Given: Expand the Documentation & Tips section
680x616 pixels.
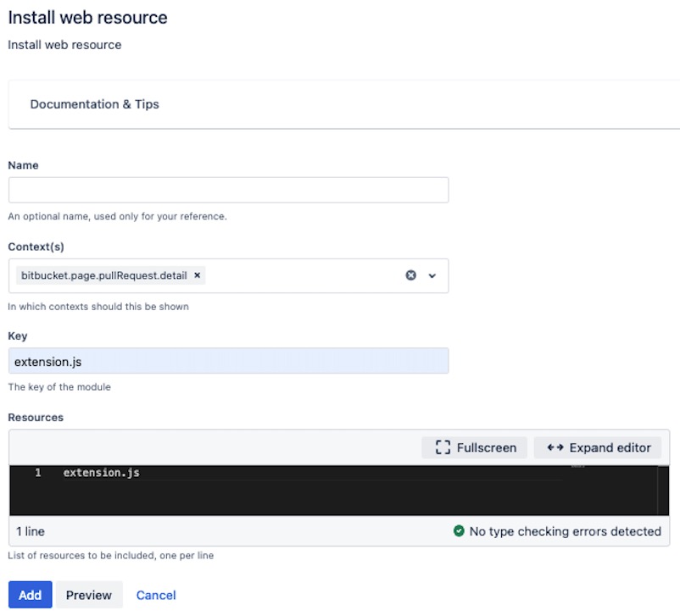Looking at the screenshot, I should [95, 104].
